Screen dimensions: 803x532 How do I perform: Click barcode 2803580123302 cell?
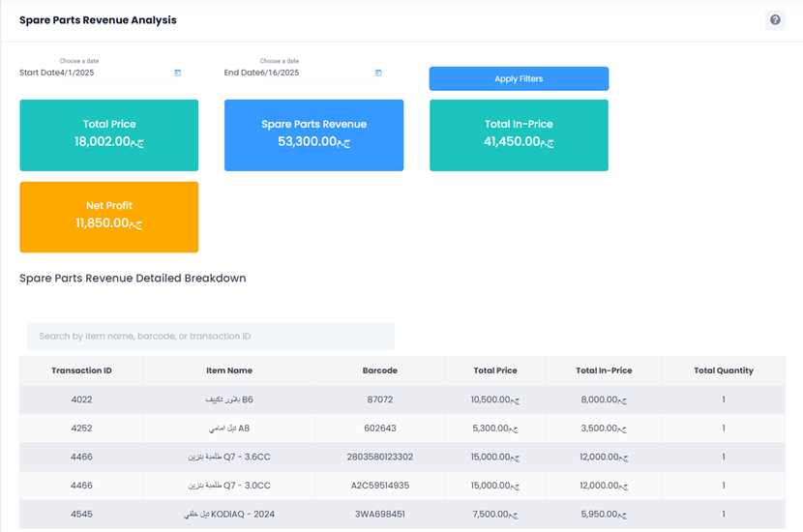[x=379, y=457]
